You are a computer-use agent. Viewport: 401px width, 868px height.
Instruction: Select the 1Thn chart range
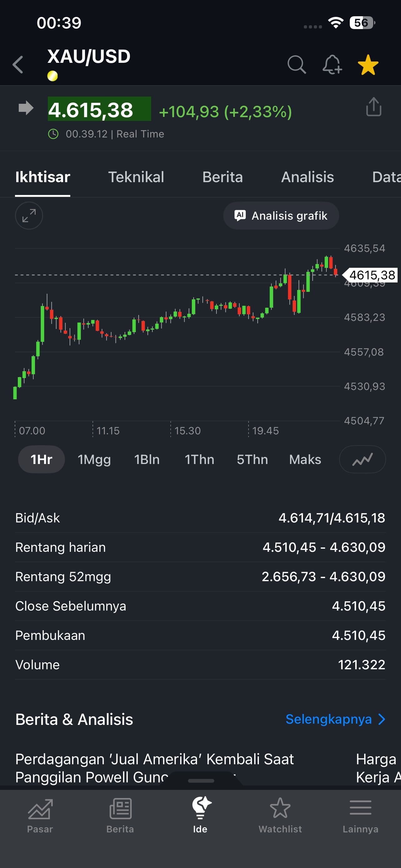(199, 460)
